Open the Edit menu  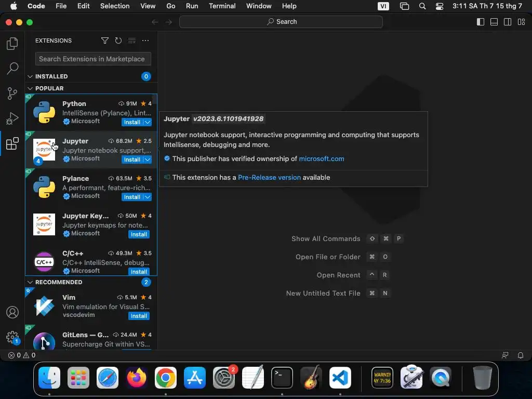(x=84, y=6)
